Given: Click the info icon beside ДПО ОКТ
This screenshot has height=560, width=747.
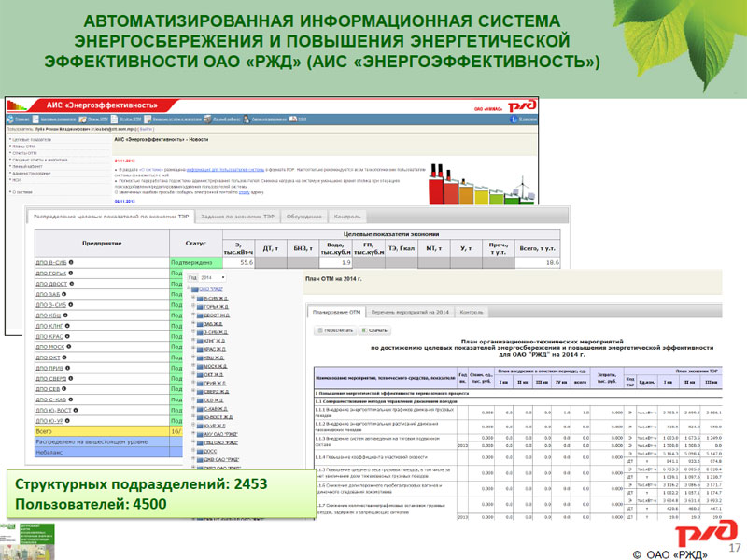Looking at the screenshot, I should [64, 357].
